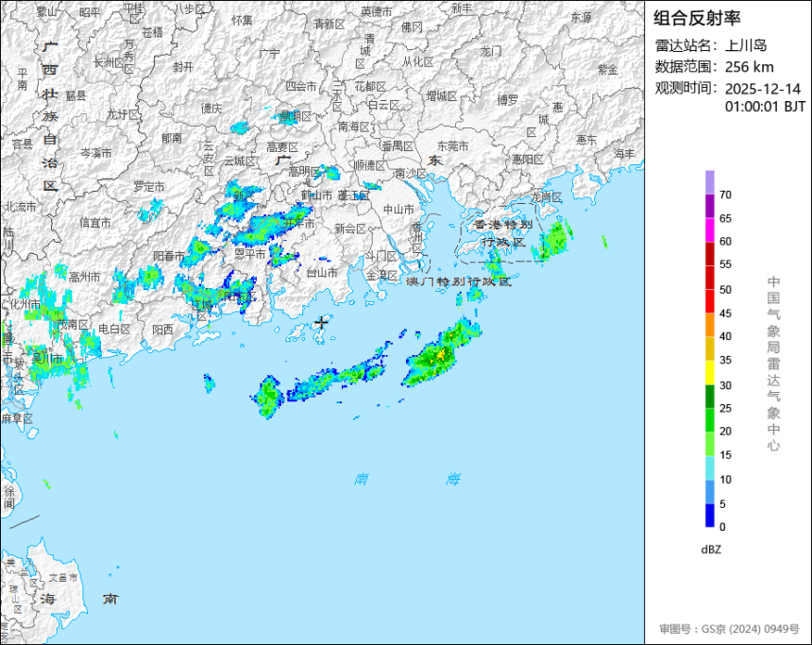Click the 怀集 label on the map

(242, 20)
